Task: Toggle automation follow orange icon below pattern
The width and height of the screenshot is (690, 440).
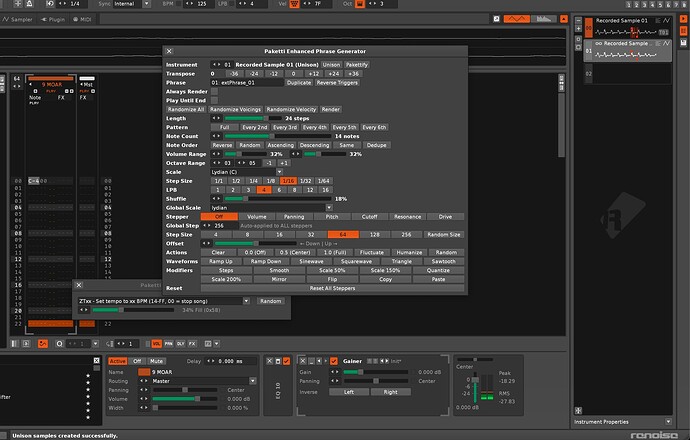Action: tap(43, 344)
